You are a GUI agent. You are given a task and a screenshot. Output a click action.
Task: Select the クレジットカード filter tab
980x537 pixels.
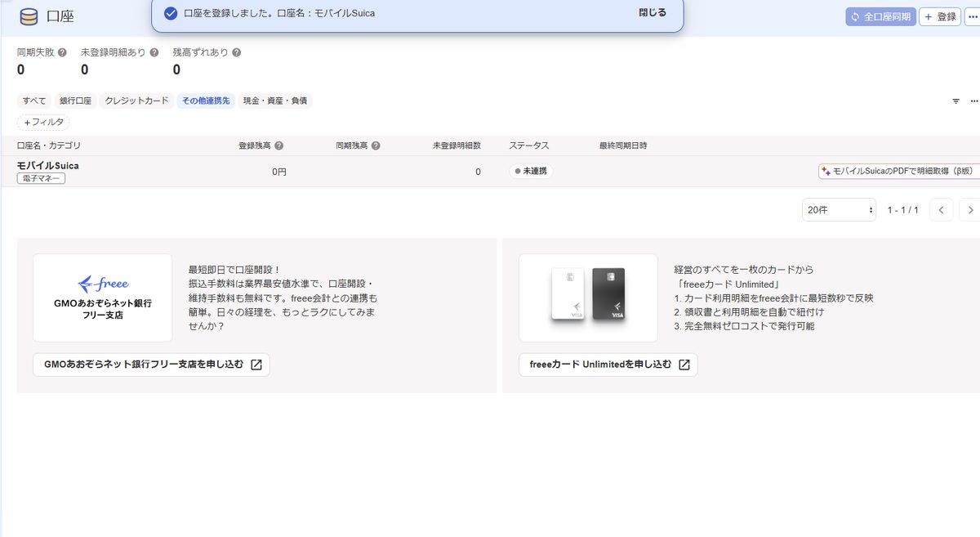[136, 101]
